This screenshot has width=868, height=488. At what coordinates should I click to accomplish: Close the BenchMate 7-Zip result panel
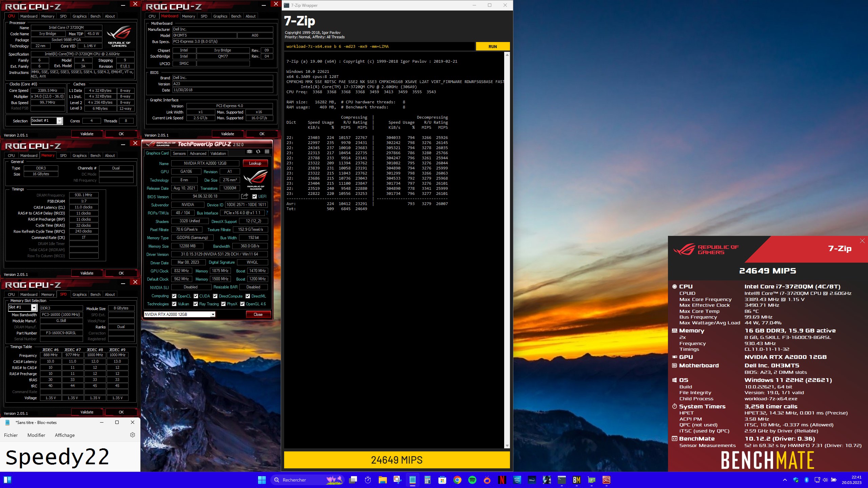[862, 241]
